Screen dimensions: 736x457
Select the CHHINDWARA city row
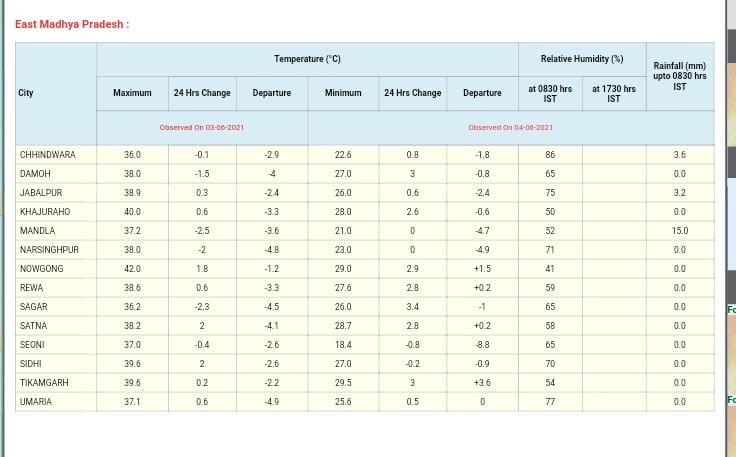(x=47, y=155)
